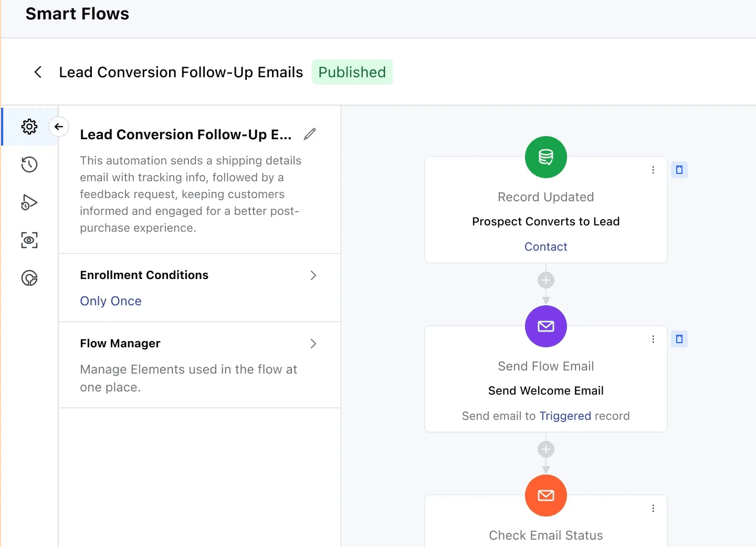Click the green Record Updated trigger icon
Screen dimensions: 756x547
click(x=546, y=157)
